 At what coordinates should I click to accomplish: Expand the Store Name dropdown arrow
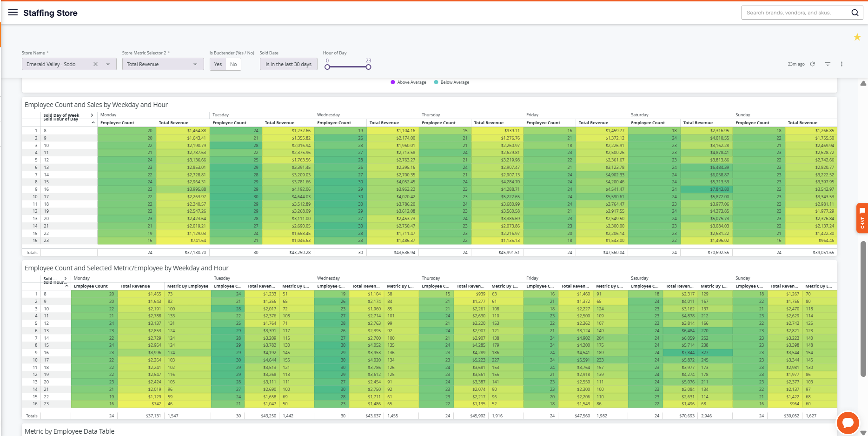(x=108, y=64)
